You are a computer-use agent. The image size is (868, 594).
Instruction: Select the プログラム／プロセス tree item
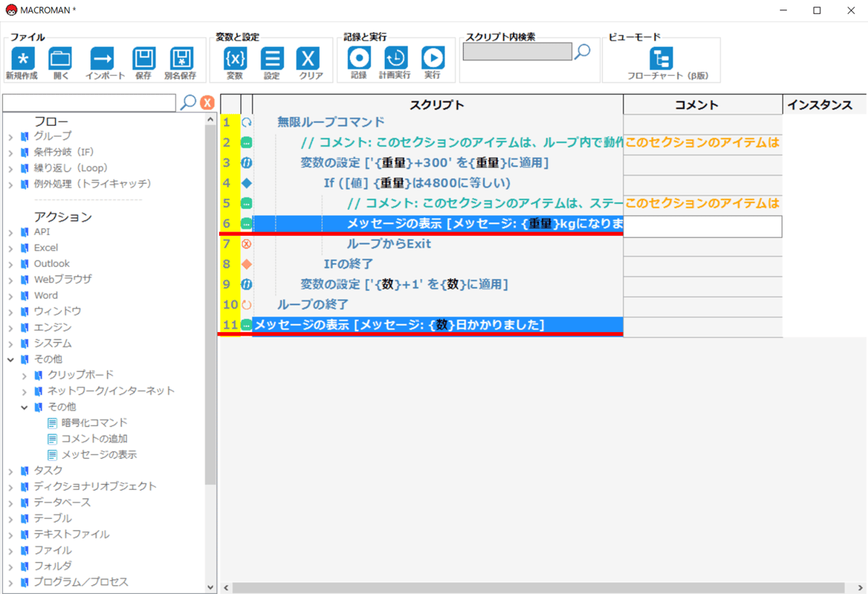[x=80, y=582]
